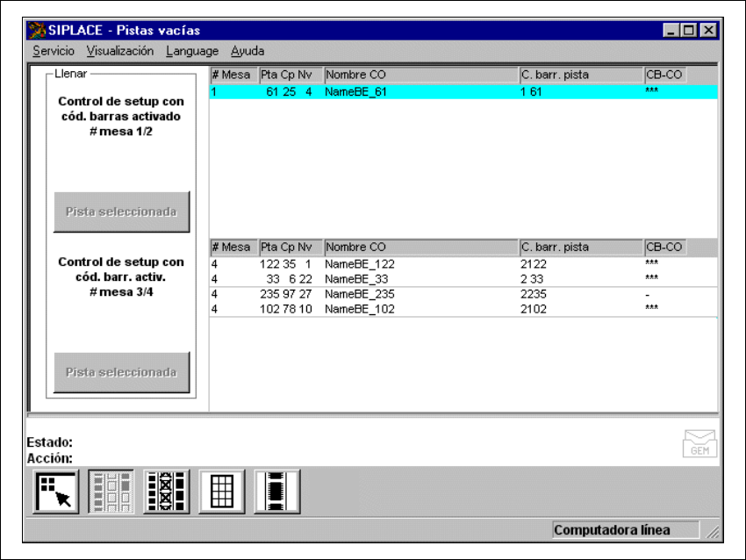Click the GEM envelope icon
Viewport: 746px width, 560px height.
699,445
